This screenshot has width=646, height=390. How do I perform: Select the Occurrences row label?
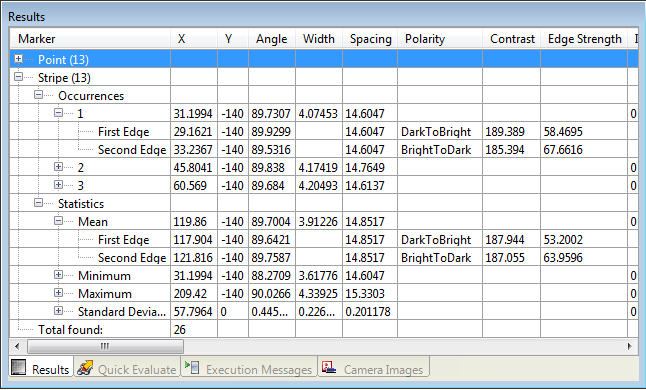point(91,96)
